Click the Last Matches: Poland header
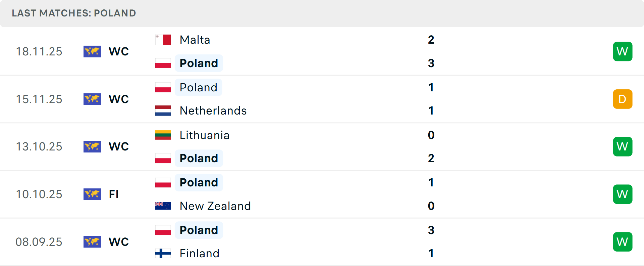Screen dimensions: 644x266 [74, 13]
